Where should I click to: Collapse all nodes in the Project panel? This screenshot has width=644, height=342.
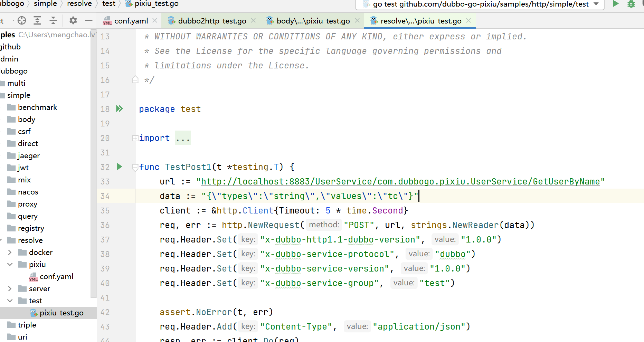(x=53, y=20)
